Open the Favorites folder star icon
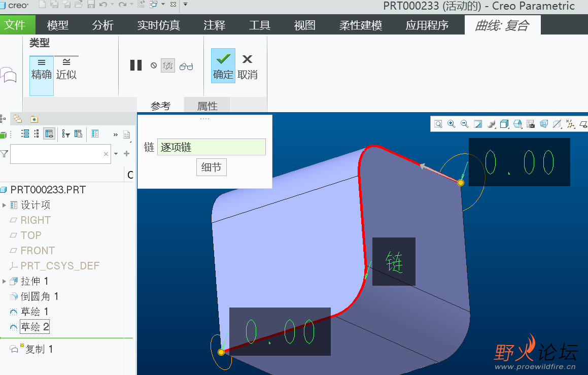 (x=34, y=119)
